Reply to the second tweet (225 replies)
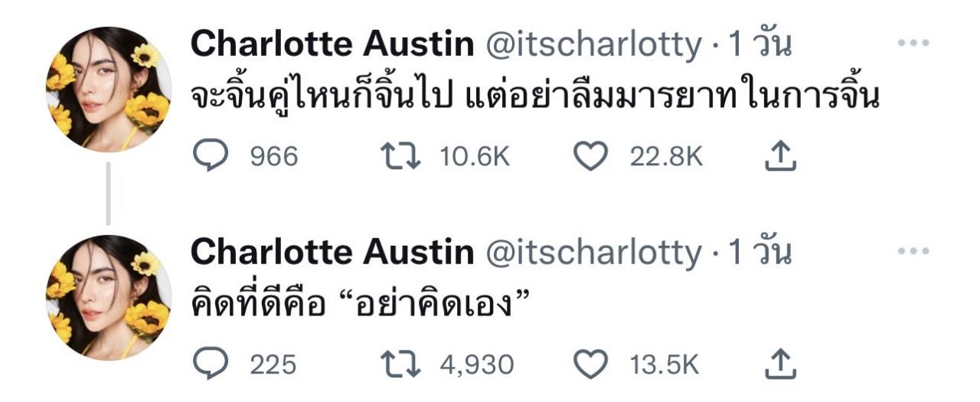Viewport: 980px width, 402px height. click(206, 364)
